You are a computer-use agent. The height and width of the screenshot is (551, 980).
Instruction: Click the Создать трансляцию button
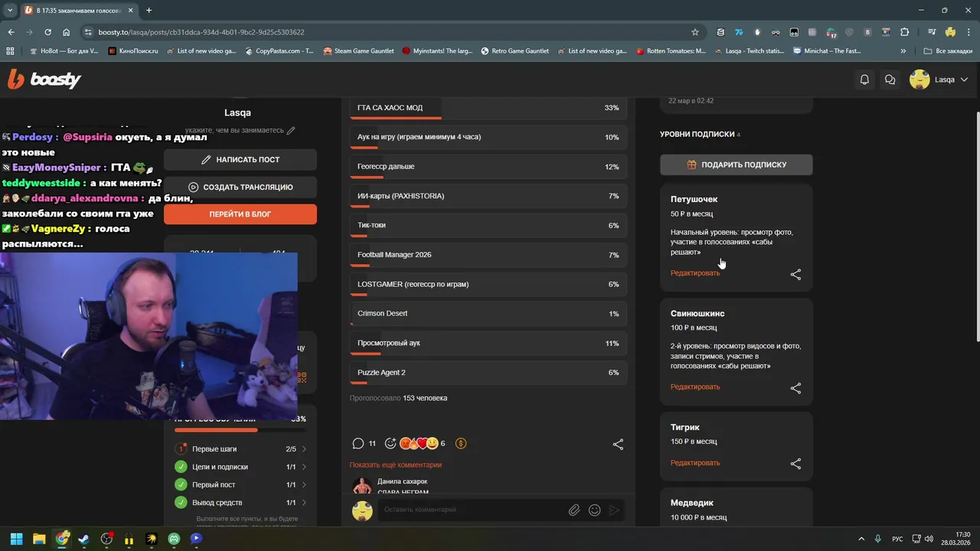240,187
